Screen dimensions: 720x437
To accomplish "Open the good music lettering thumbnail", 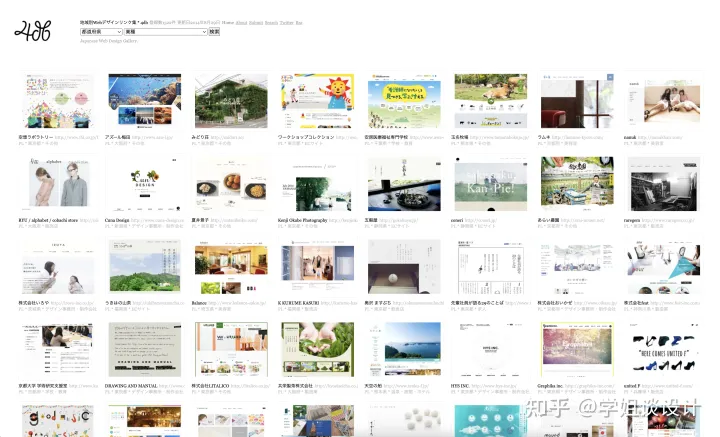I will 58,421.
